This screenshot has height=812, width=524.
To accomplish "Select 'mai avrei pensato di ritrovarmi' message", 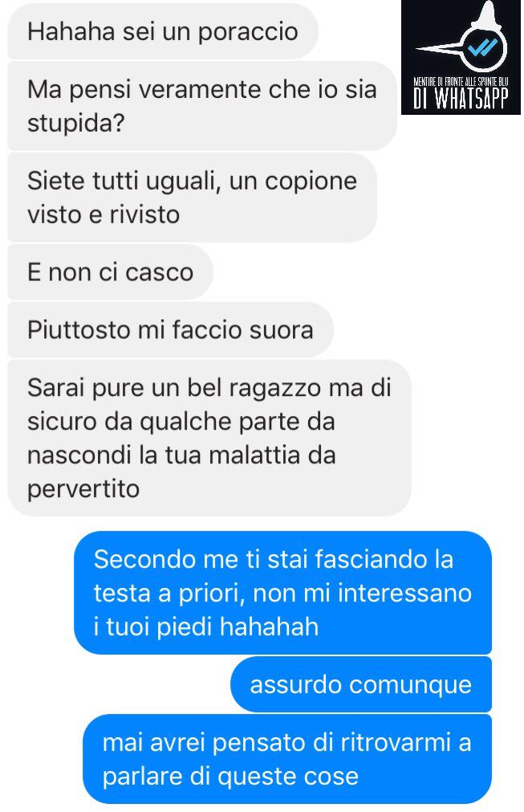I will point(287,759).
